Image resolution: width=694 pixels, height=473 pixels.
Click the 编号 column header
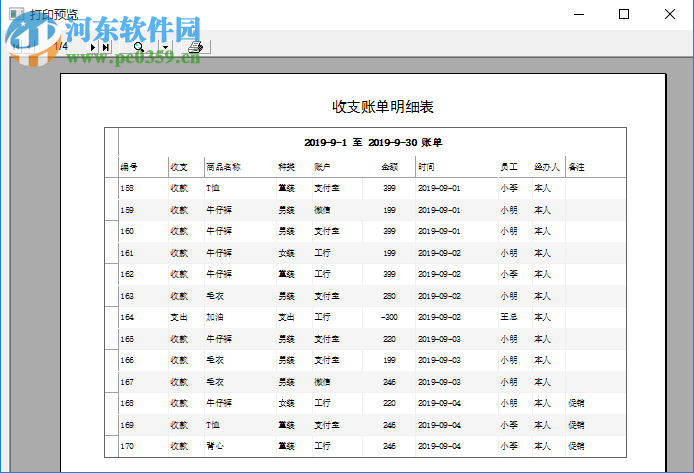click(x=129, y=167)
